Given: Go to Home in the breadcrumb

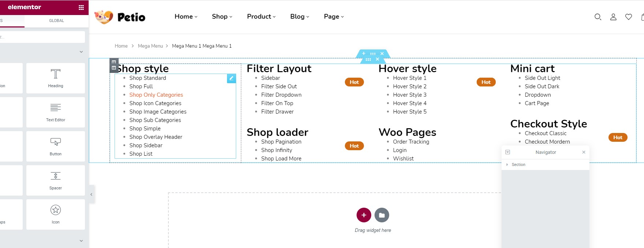Looking at the screenshot, I should (121, 46).
